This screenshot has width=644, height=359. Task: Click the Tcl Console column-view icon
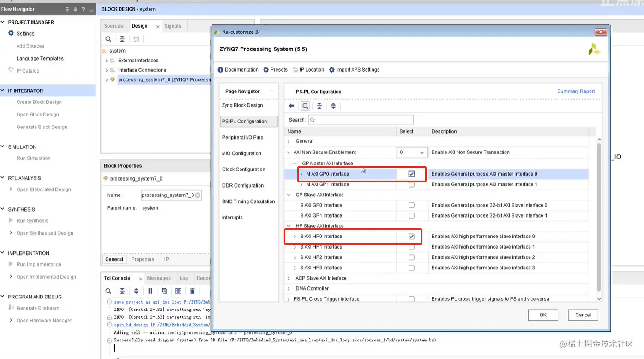pos(178,291)
